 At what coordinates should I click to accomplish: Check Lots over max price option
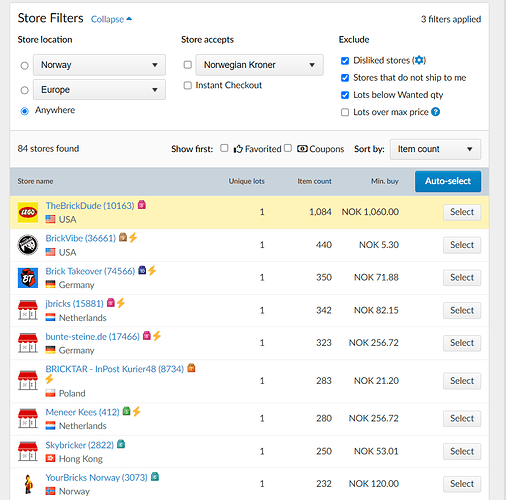click(x=345, y=112)
